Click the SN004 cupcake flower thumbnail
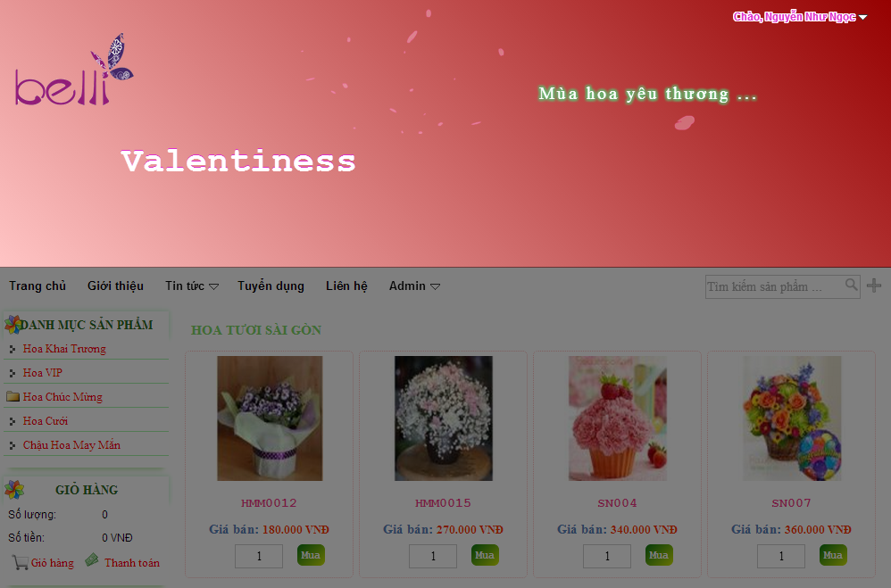Screen dimensions: 891x588 click(x=618, y=418)
